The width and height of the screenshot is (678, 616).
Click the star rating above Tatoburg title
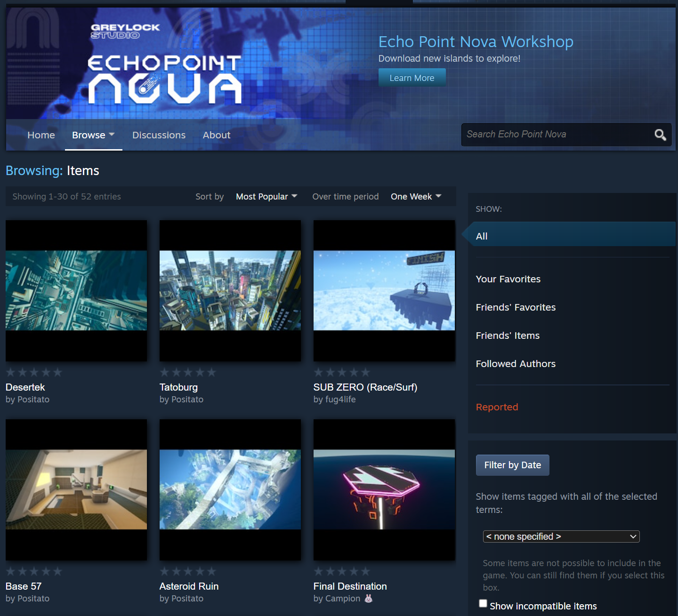(x=188, y=372)
